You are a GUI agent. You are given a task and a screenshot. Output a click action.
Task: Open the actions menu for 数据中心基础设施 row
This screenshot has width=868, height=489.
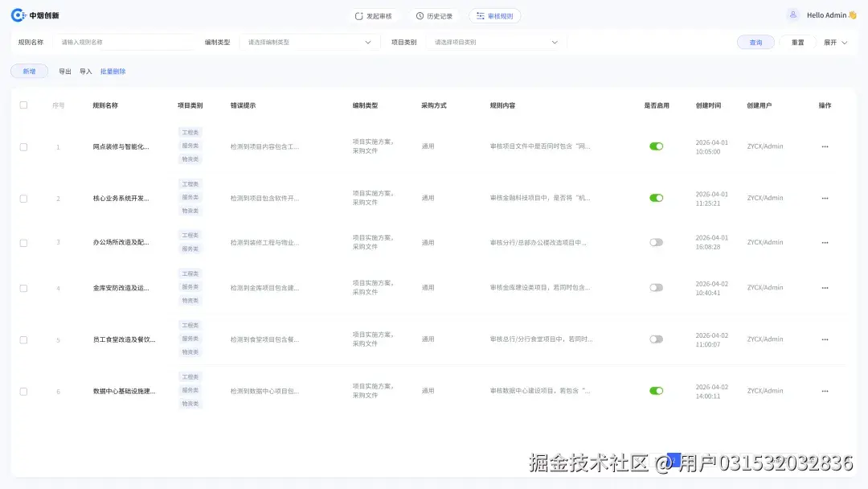pyautogui.click(x=825, y=391)
